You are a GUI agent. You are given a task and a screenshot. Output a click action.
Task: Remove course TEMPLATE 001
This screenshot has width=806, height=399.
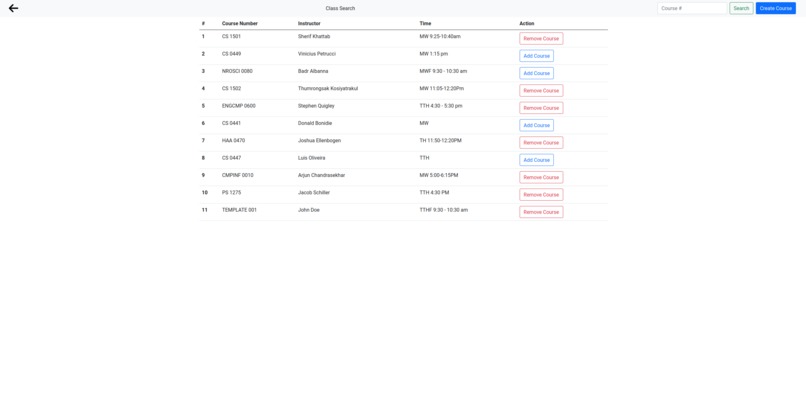point(541,212)
